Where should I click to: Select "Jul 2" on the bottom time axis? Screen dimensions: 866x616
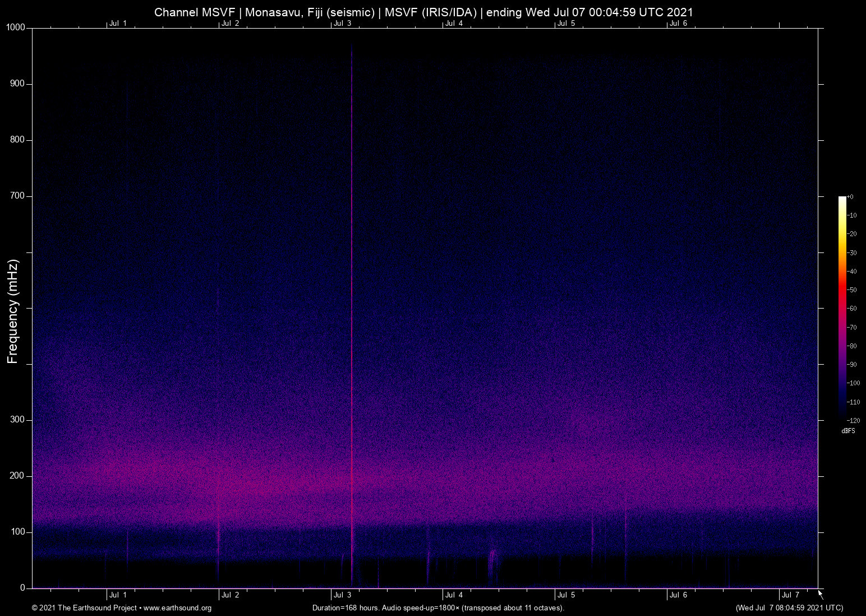click(x=230, y=595)
